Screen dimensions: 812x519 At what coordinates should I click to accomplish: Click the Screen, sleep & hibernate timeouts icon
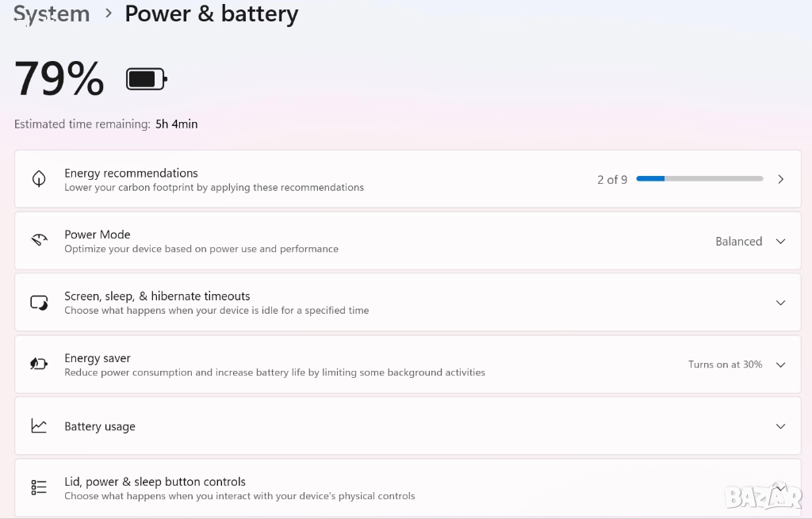[39, 303]
